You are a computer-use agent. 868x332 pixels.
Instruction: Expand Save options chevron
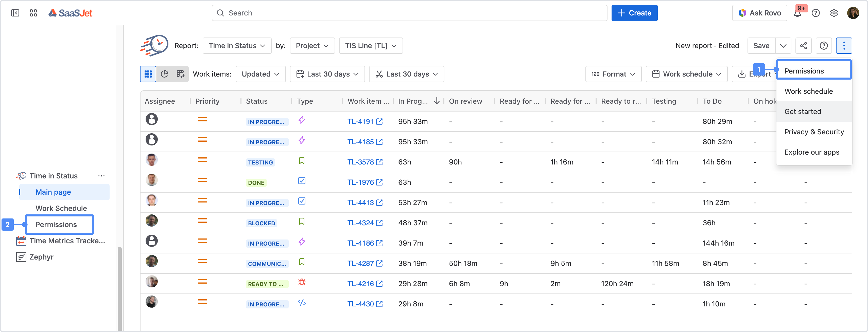point(783,46)
